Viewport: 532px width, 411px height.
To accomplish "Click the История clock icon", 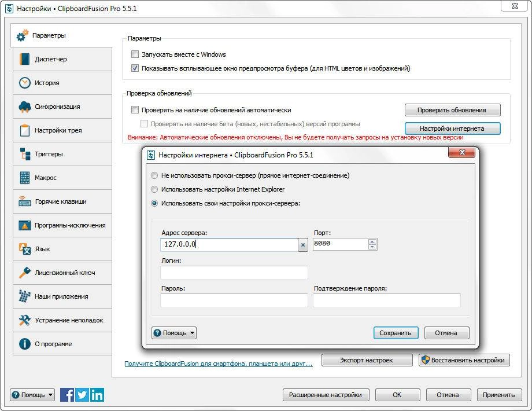I will (x=24, y=83).
